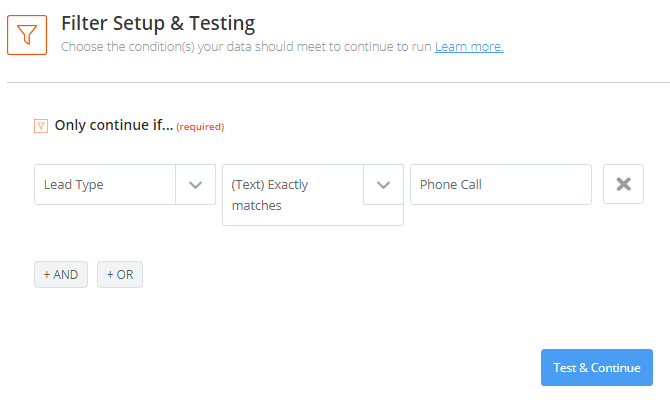Click the red (required) indicator text
The image size is (670, 400).
click(x=200, y=126)
